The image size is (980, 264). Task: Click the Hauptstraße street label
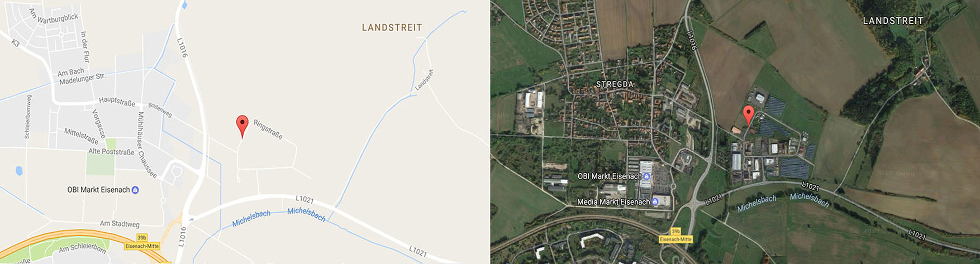(x=117, y=102)
